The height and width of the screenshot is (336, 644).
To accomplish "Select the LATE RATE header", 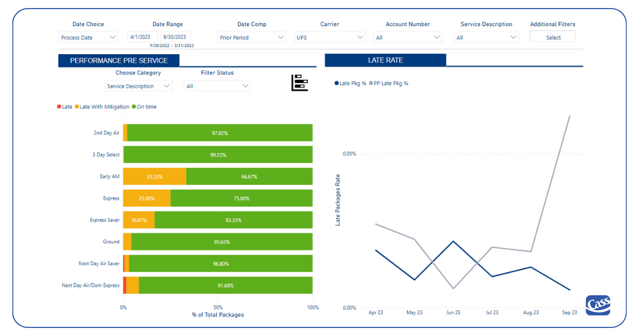I will click(385, 59).
